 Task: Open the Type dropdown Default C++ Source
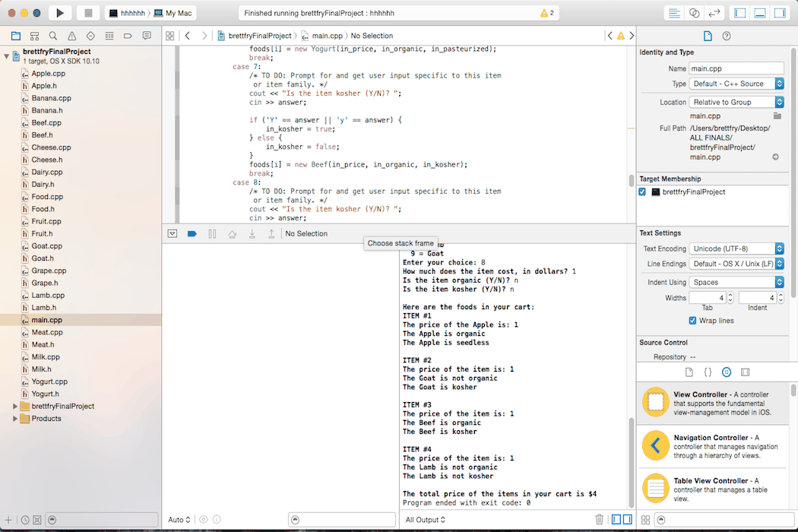[736, 84]
